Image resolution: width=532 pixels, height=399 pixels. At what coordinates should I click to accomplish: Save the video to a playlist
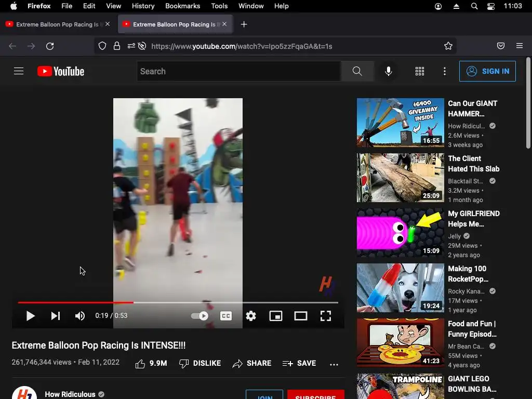point(299,363)
